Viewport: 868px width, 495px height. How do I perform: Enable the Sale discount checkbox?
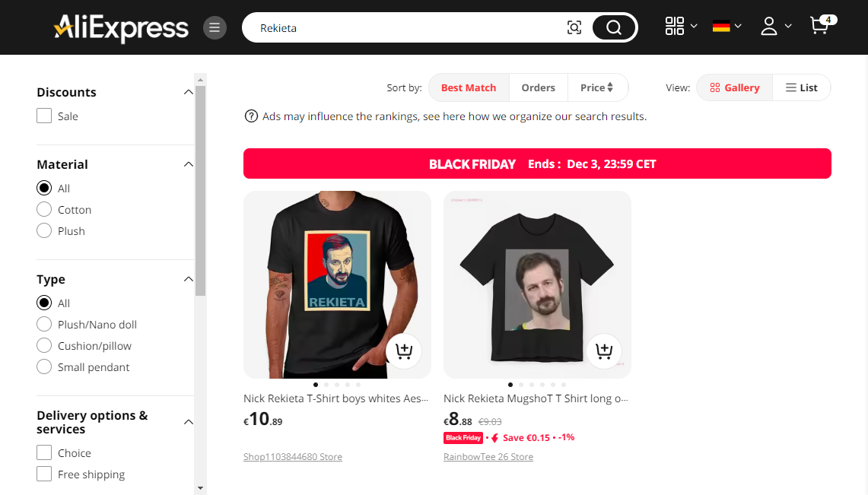(x=44, y=116)
